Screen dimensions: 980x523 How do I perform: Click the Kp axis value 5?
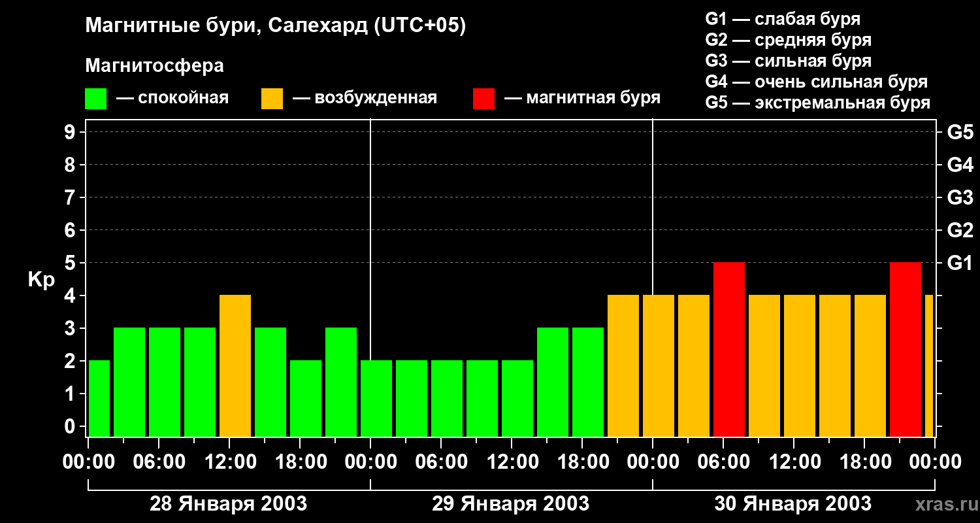[71, 263]
